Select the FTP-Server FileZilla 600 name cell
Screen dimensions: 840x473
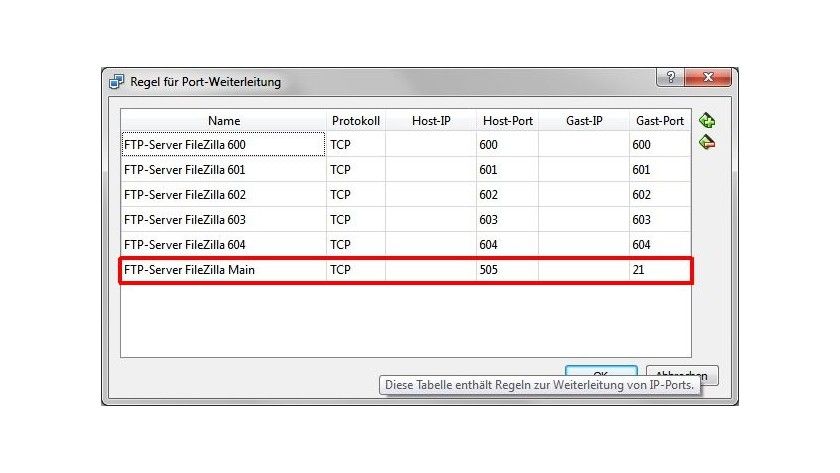click(x=223, y=144)
